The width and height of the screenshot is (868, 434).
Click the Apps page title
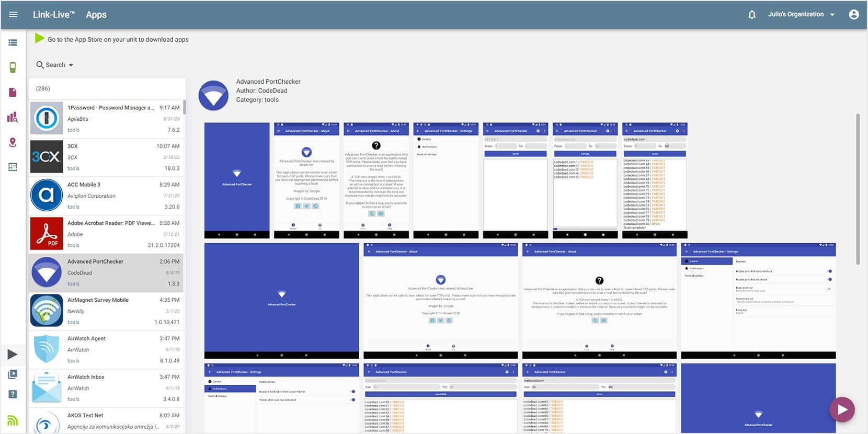point(96,15)
